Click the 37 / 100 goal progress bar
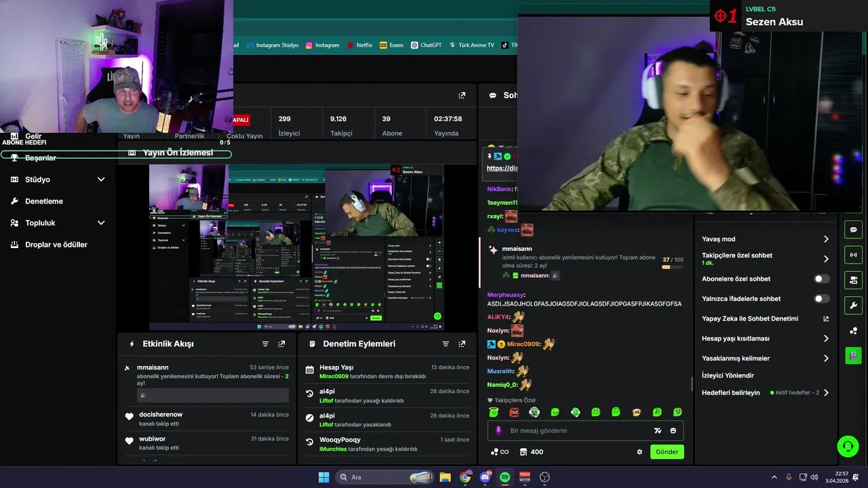 673,267
